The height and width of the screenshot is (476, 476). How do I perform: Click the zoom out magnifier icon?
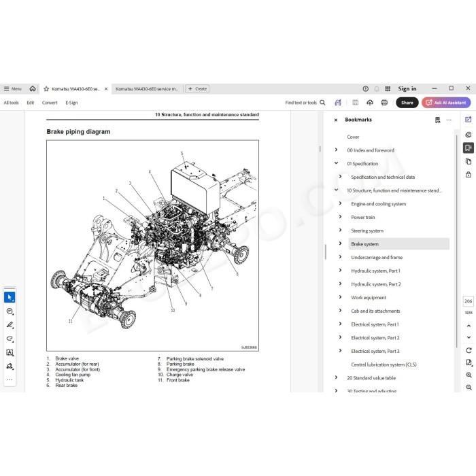[469, 388]
